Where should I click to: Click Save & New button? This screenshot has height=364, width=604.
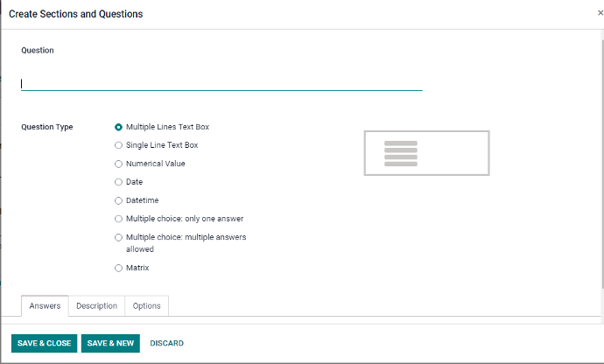(110, 343)
